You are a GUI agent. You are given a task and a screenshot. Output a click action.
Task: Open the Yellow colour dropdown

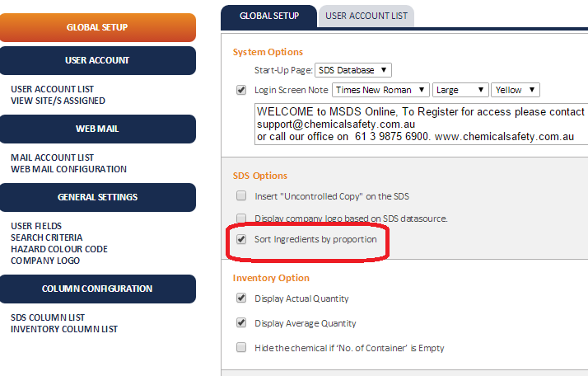pos(516,90)
